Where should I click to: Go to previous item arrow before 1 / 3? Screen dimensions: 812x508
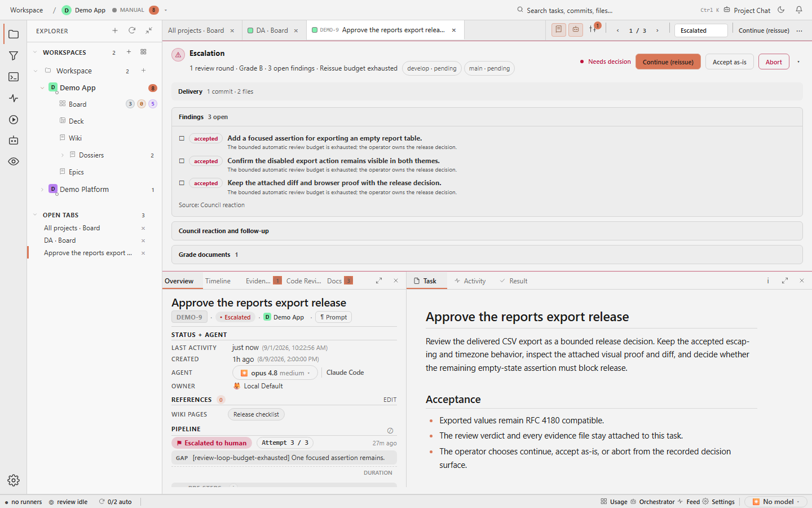coord(617,30)
